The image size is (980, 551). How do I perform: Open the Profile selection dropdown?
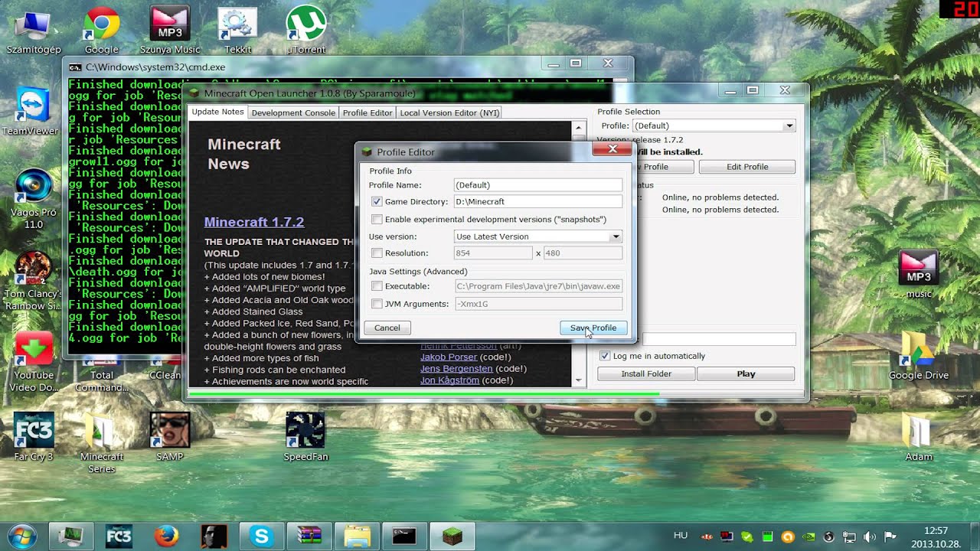(714, 126)
